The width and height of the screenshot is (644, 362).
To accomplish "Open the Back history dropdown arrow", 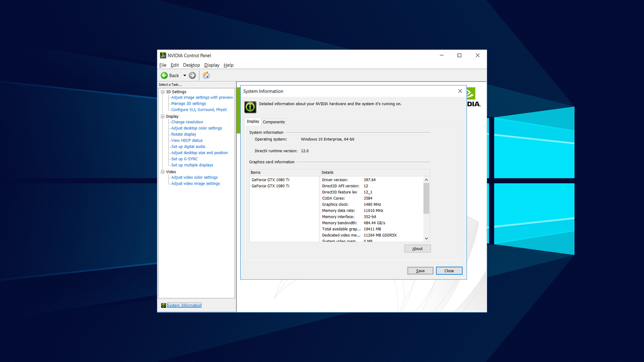I will (x=185, y=75).
